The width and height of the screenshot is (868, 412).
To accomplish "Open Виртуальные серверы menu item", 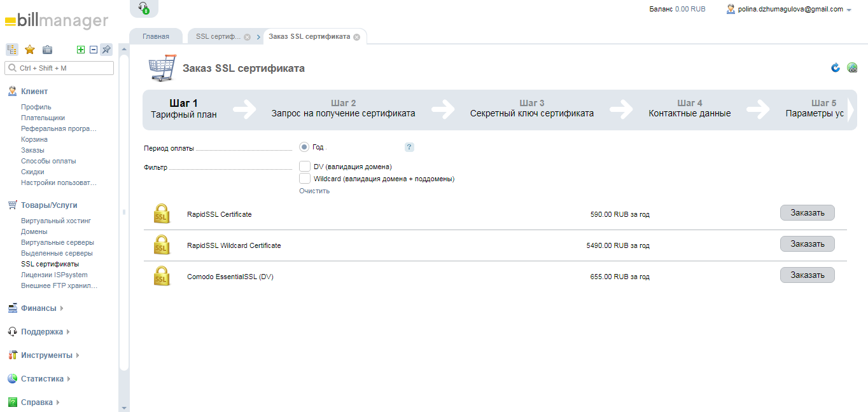I will 57,242.
